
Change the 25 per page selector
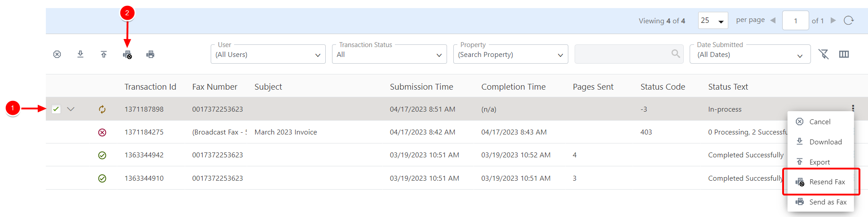(713, 21)
